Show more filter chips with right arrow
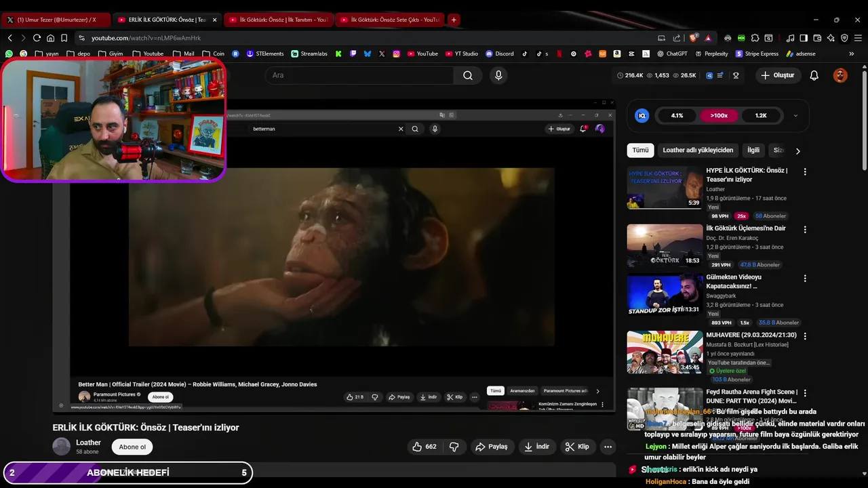Image resolution: width=868 pixels, height=488 pixels. (797, 151)
